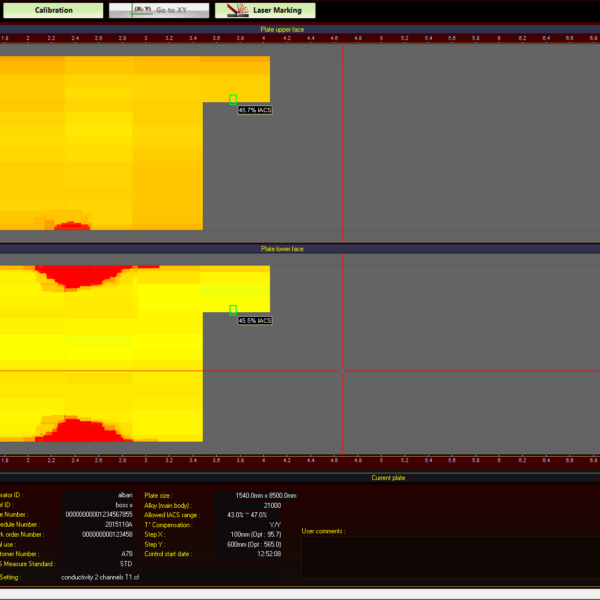Click the (X,Y) icon on Go to XY button
600x600 pixels.
point(142,10)
